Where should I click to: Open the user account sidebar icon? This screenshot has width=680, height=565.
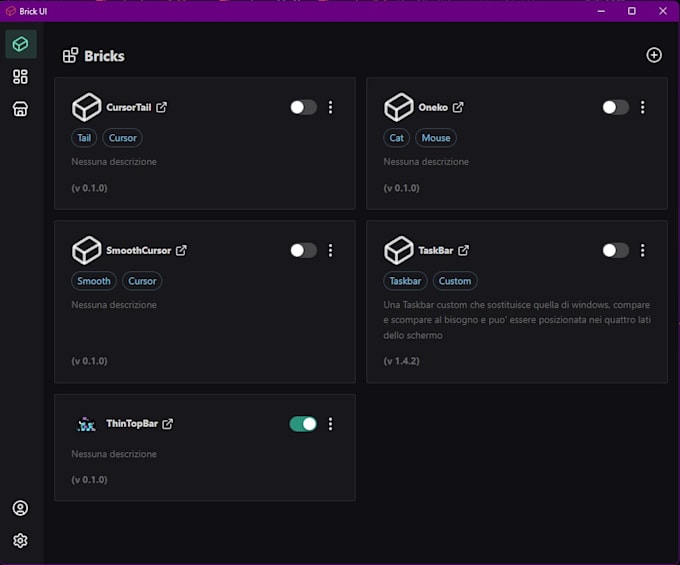(20, 508)
